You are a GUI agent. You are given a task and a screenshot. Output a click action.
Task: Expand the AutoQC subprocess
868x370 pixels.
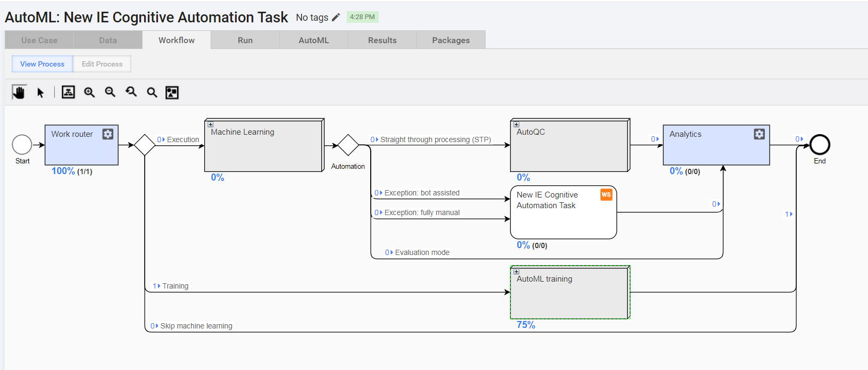516,125
